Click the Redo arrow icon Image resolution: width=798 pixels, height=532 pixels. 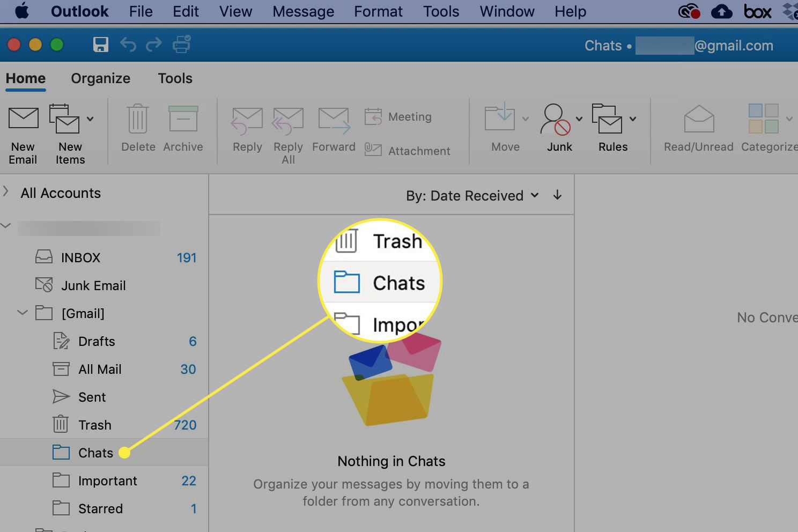click(154, 45)
